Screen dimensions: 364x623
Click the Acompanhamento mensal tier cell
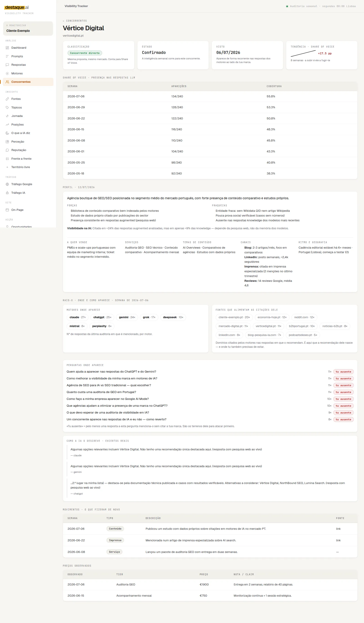coord(134,596)
